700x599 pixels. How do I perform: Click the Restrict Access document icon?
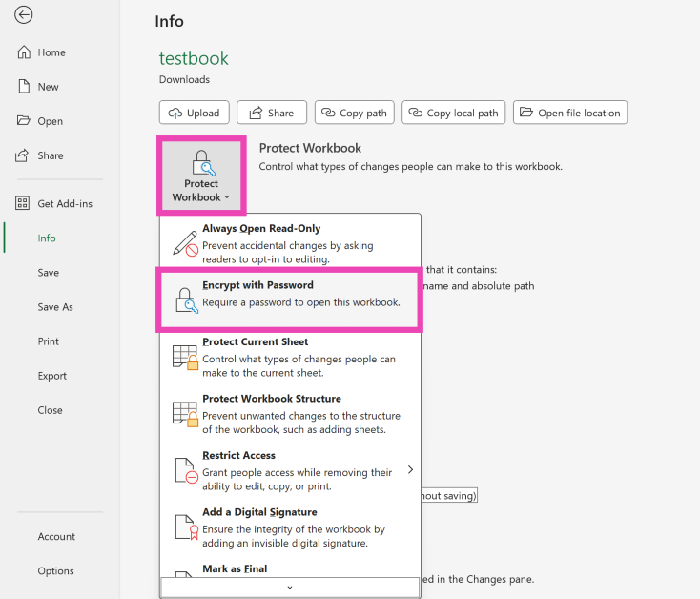tap(185, 470)
